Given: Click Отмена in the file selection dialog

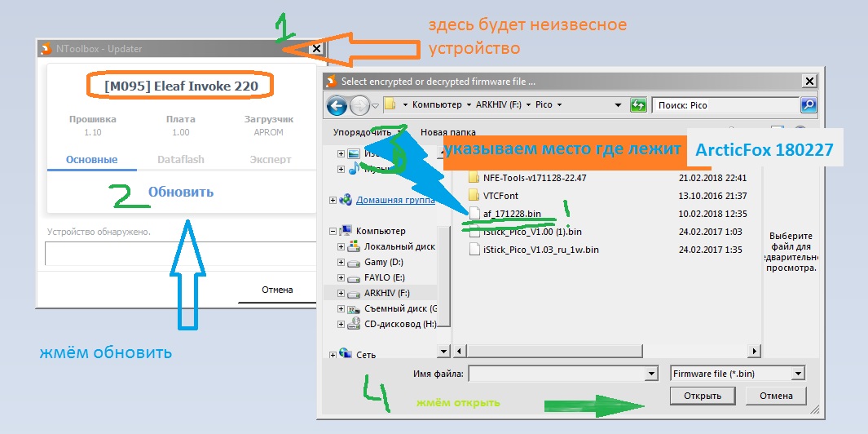Looking at the screenshot, I should (x=776, y=396).
